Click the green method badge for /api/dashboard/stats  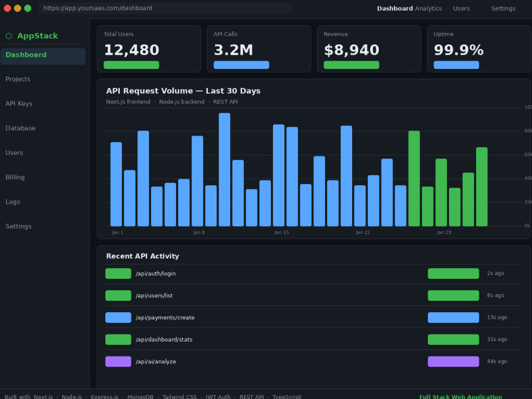118,339
